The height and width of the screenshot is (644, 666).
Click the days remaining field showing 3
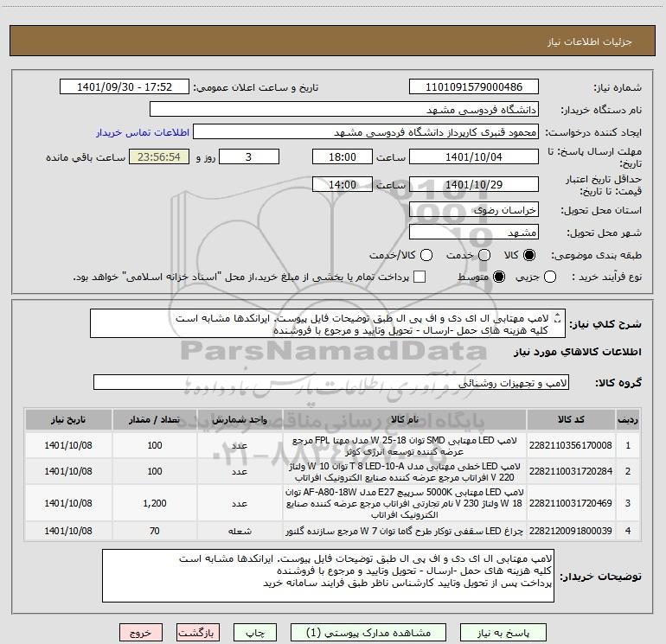click(x=249, y=156)
